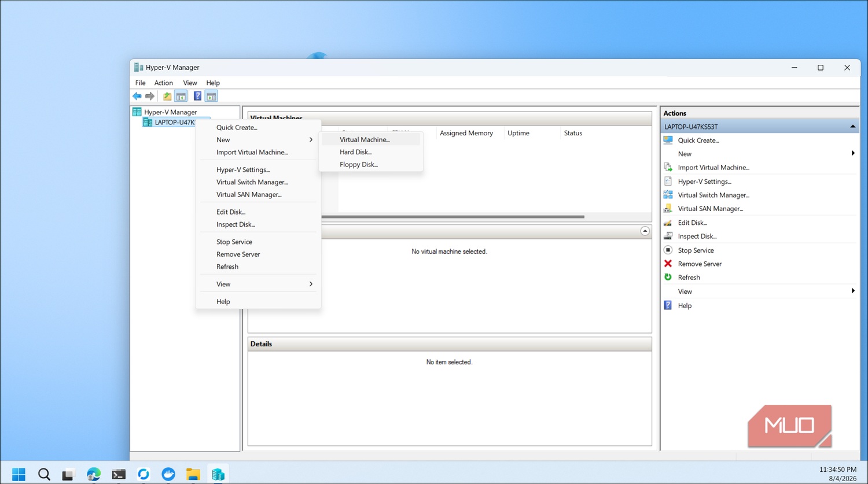Image resolution: width=868 pixels, height=484 pixels.
Task: Click the Stop Service icon in Actions pane
Action: point(668,250)
